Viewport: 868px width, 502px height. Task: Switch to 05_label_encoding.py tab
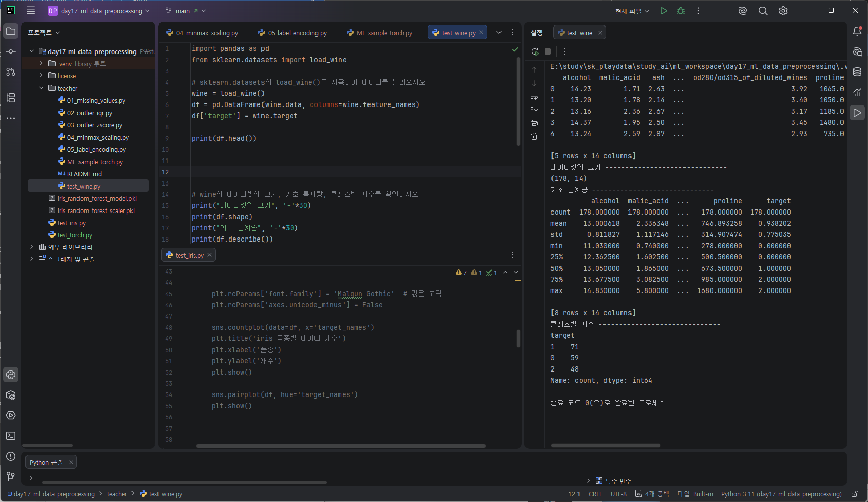pos(293,33)
